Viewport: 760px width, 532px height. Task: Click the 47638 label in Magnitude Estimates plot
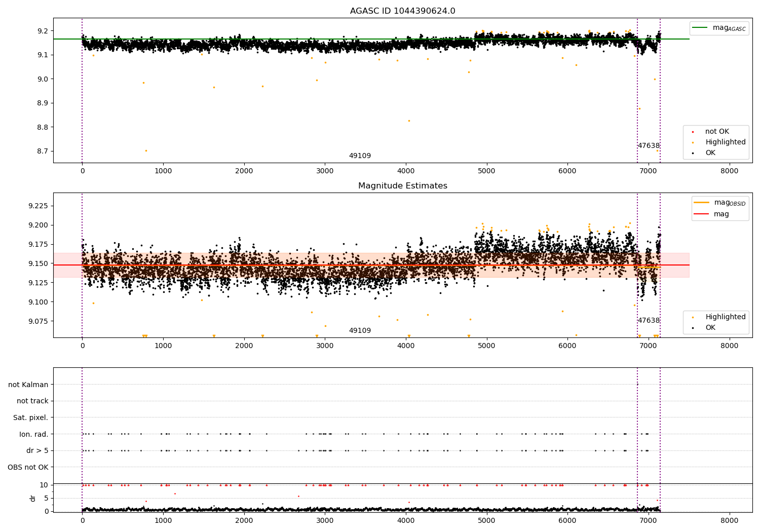pyautogui.click(x=649, y=321)
